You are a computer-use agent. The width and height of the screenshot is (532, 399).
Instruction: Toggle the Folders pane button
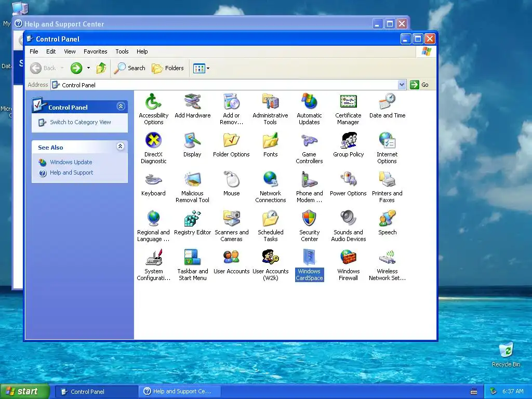click(168, 68)
